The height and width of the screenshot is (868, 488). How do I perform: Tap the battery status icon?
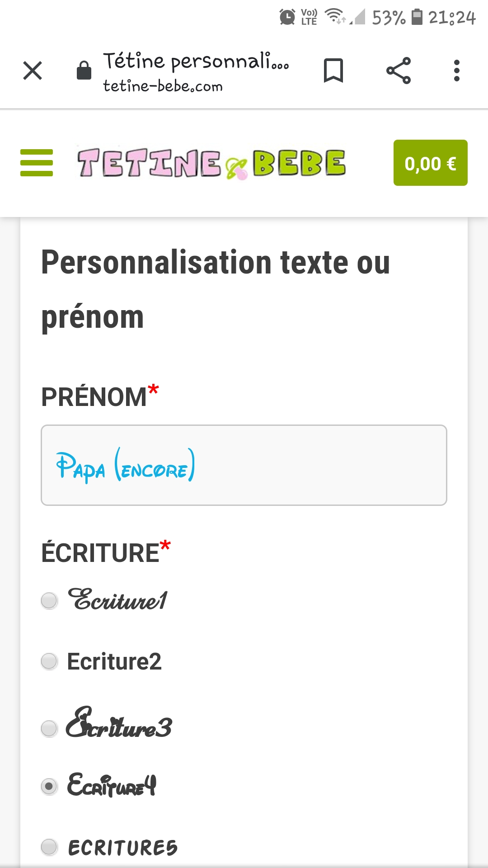click(417, 17)
